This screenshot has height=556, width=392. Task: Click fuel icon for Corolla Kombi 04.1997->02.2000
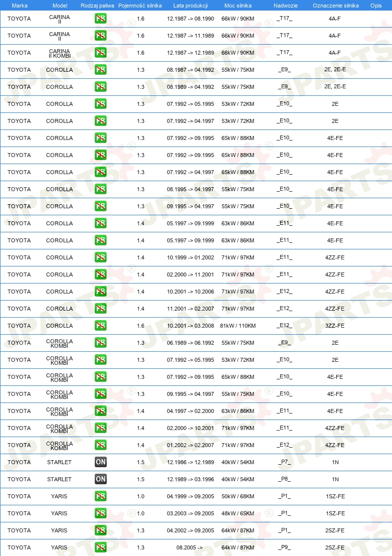101,411
